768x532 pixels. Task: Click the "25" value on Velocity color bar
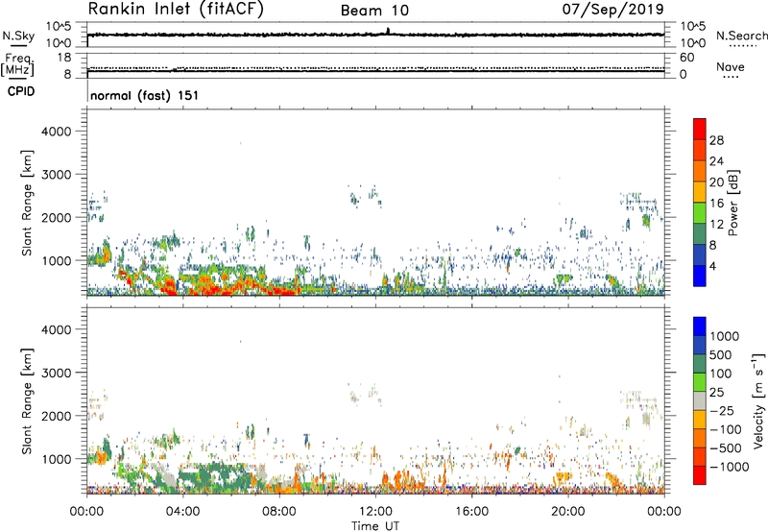click(x=717, y=393)
